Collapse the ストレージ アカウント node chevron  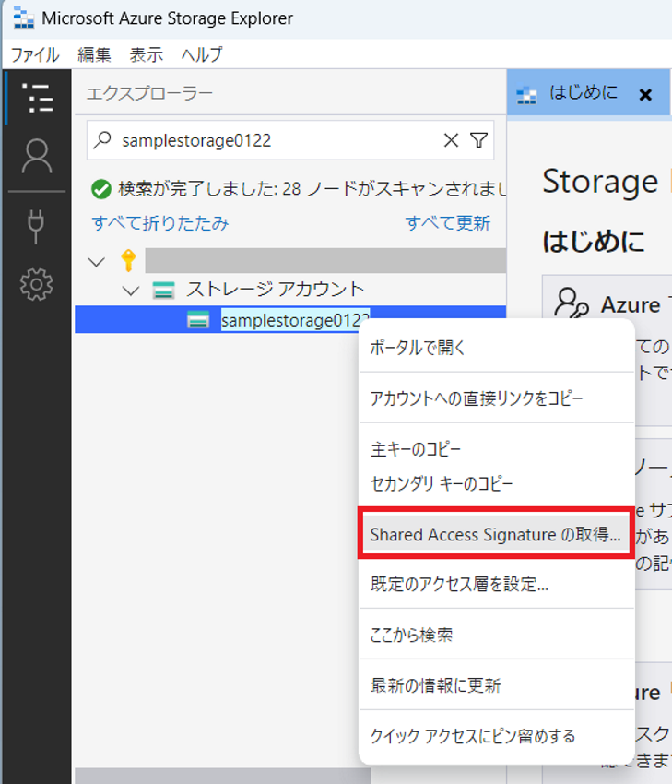tap(131, 291)
